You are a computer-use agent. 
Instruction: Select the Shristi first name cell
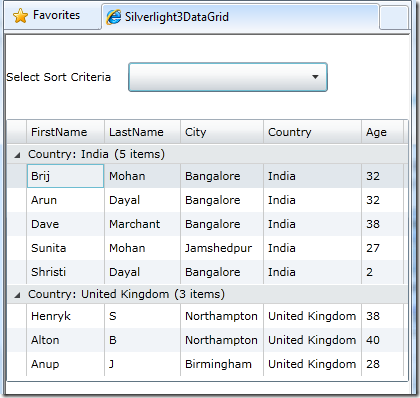pos(65,272)
